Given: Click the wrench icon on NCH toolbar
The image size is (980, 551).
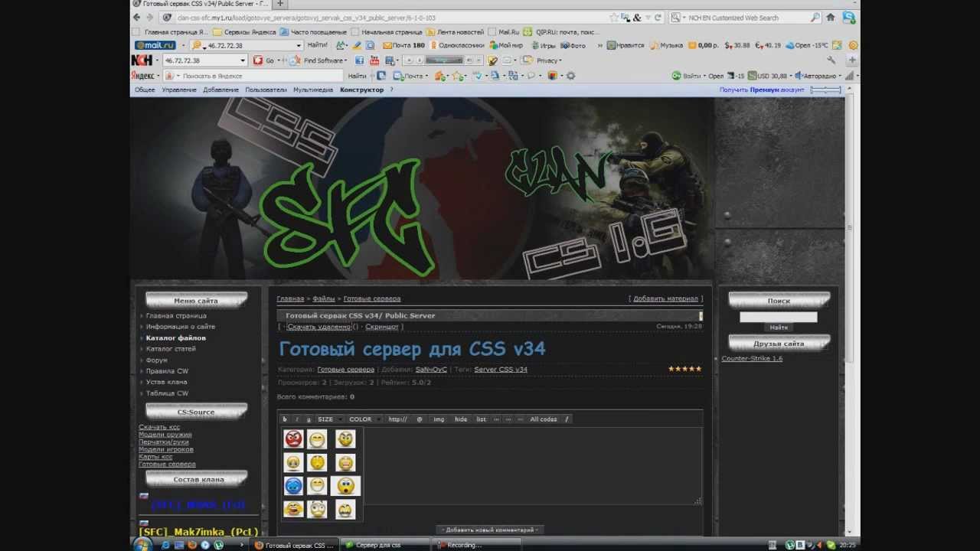Looking at the screenshot, I should [x=832, y=60].
